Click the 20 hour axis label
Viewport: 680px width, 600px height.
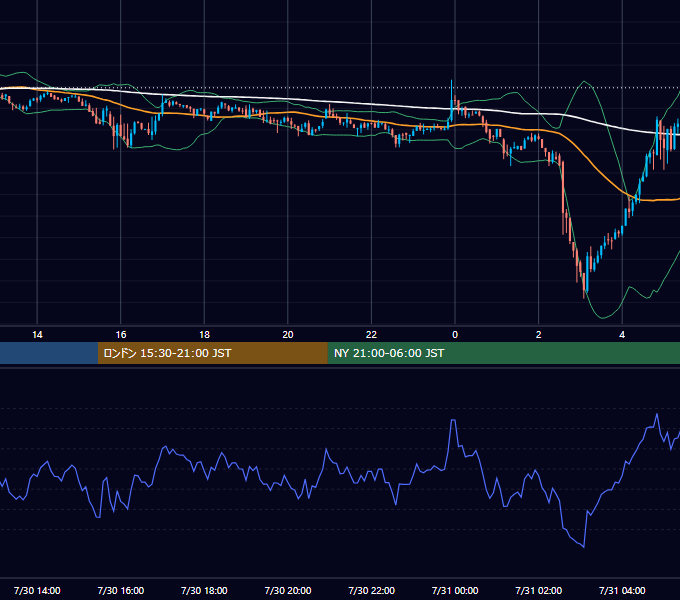(288, 335)
